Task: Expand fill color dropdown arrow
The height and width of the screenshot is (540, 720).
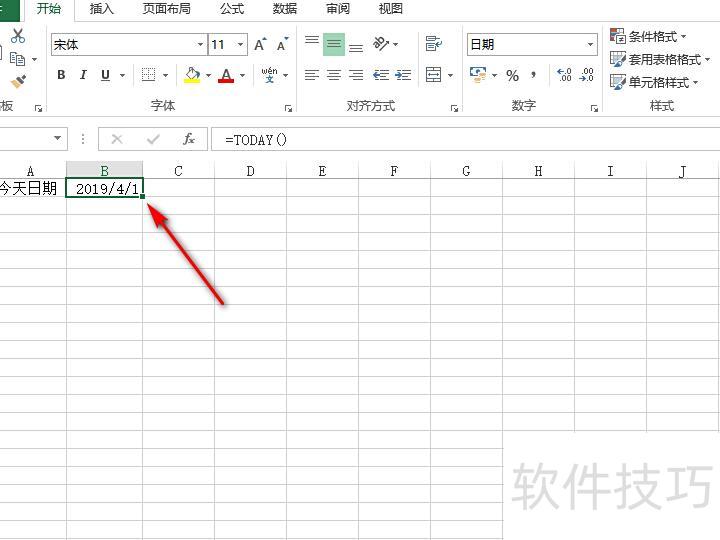Action: tap(208, 75)
